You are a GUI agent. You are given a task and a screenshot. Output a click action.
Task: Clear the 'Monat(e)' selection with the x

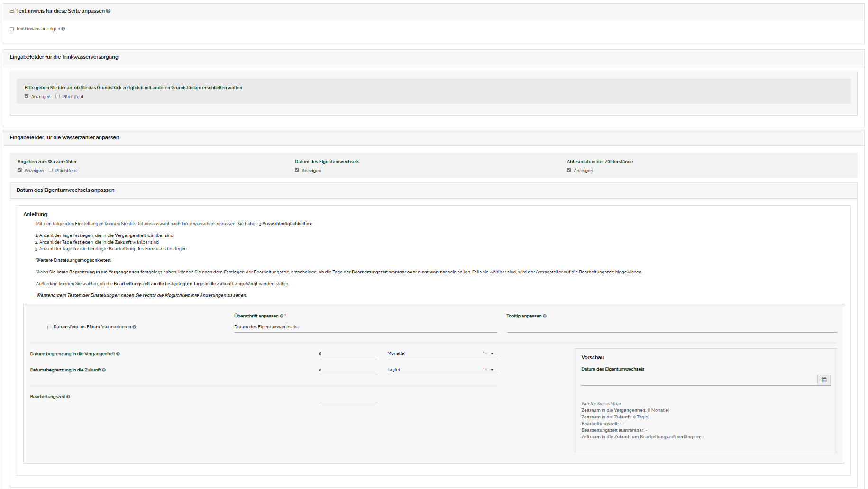[485, 353]
